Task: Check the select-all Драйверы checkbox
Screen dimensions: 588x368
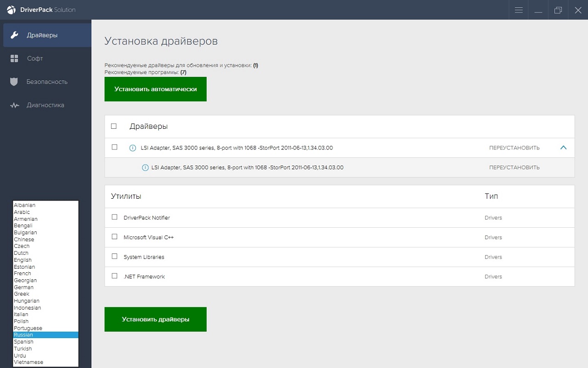Action: (x=114, y=126)
